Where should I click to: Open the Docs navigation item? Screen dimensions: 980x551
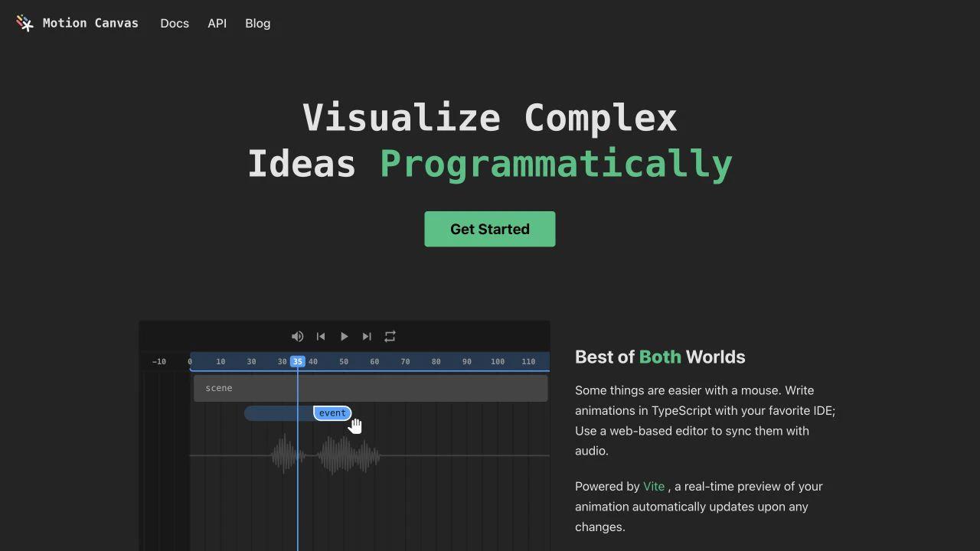175,24
